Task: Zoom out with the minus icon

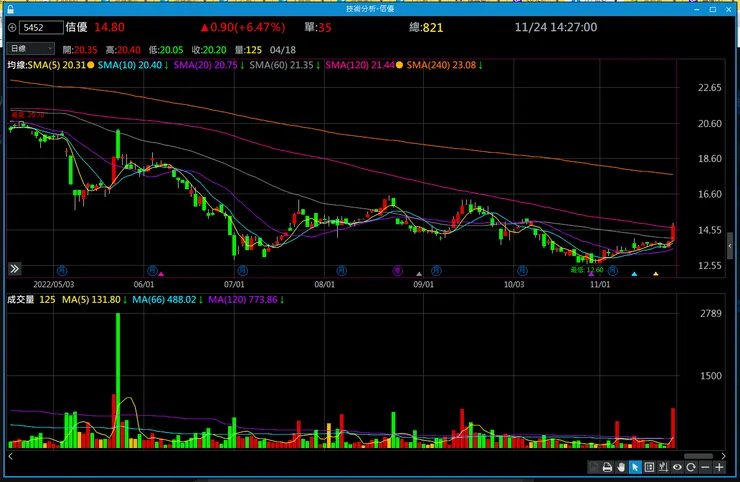Action: [x=705, y=467]
